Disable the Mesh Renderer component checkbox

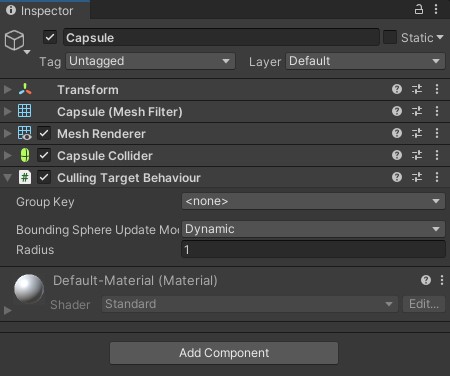[44, 133]
